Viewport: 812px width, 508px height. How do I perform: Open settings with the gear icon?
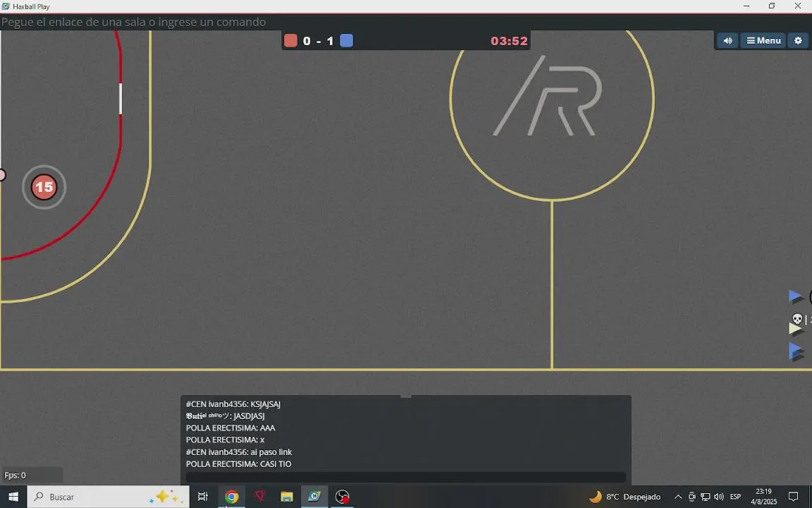point(798,40)
